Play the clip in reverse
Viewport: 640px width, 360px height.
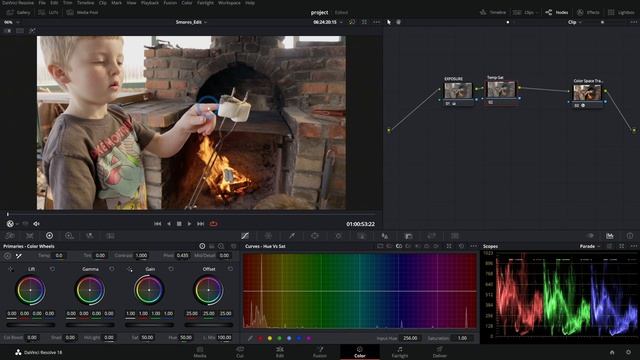(169, 224)
